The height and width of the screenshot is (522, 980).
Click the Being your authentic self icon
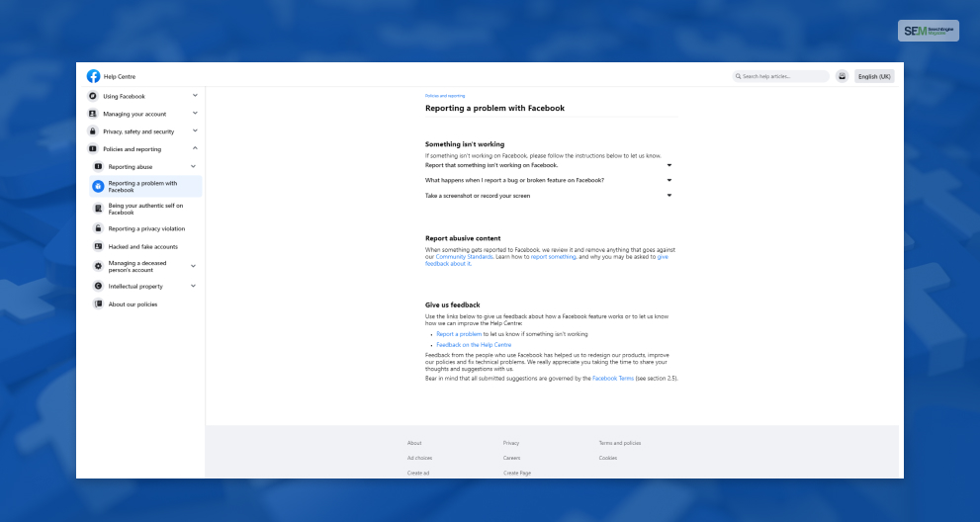click(98, 209)
